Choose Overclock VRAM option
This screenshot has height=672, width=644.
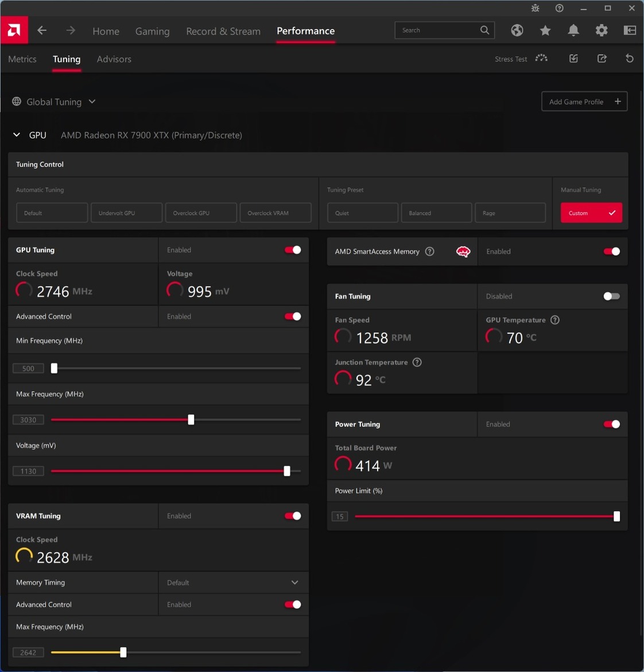[276, 213]
